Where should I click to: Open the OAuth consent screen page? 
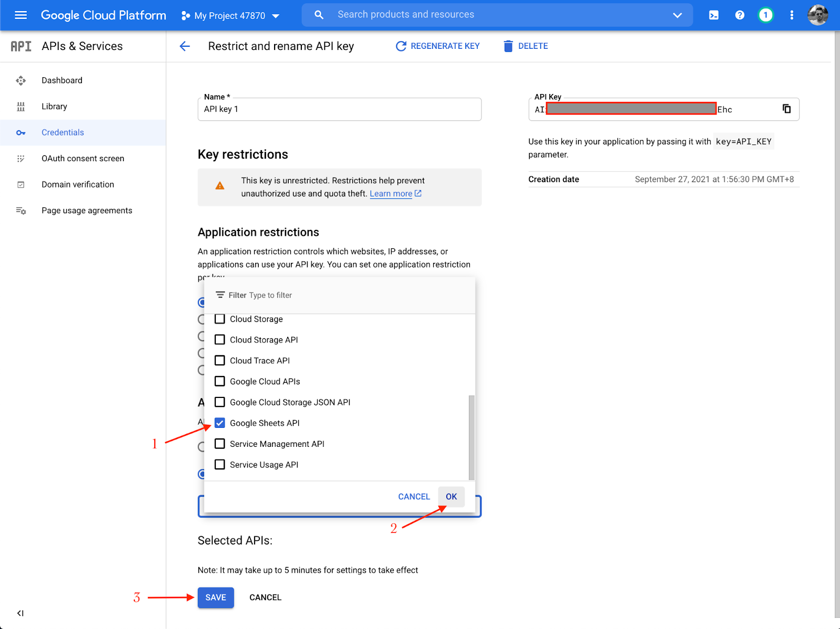pos(82,158)
